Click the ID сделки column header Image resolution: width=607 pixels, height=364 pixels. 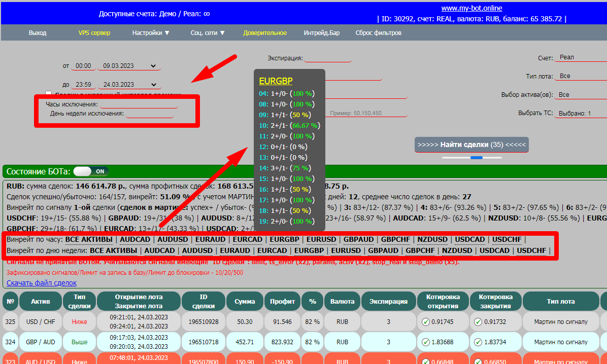coord(203,301)
